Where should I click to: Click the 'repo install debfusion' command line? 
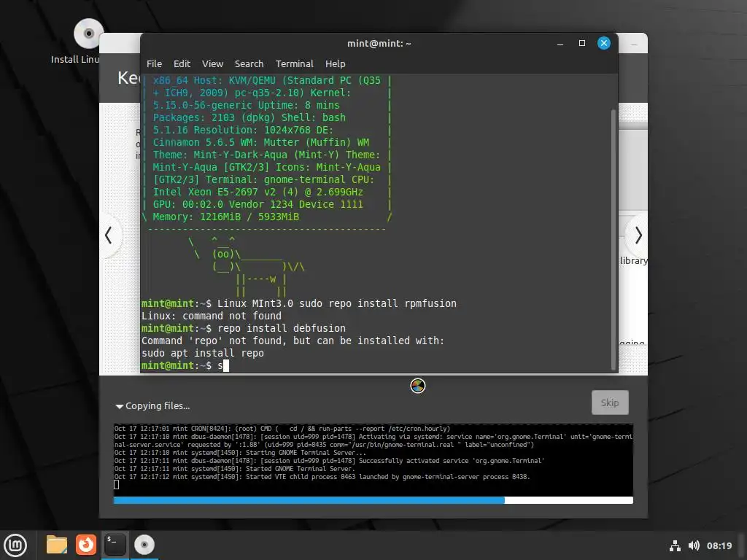pyautogui.click(x=244, y=329)
